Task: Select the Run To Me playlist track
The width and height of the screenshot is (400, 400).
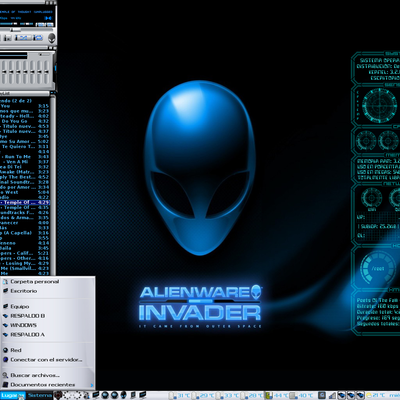Action: tap(25, 157)
